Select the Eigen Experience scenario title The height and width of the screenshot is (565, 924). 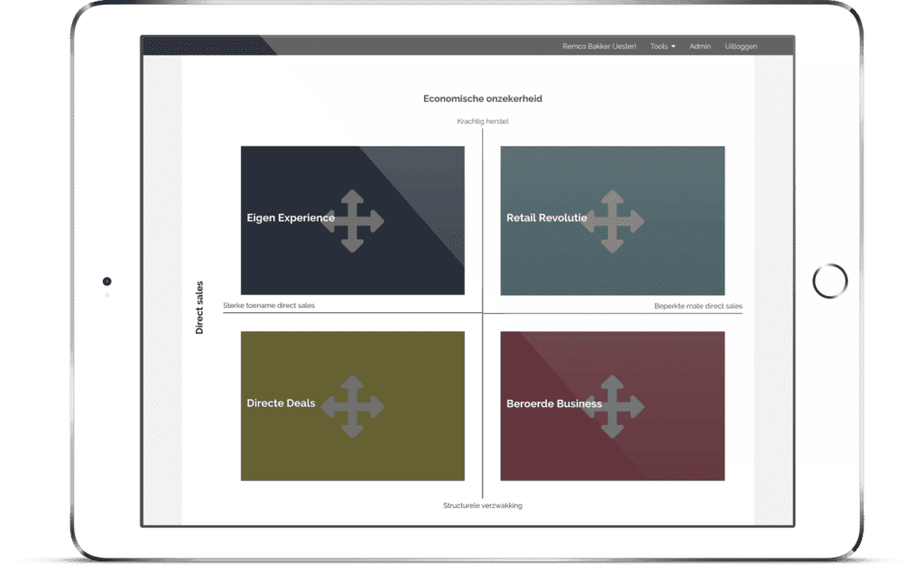[x=291, y=218]
